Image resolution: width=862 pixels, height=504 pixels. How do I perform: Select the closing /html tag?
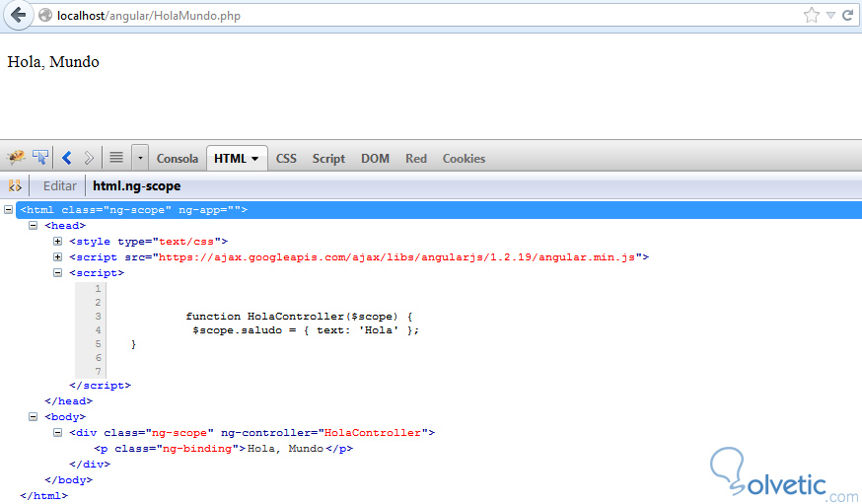click(44, 496)
